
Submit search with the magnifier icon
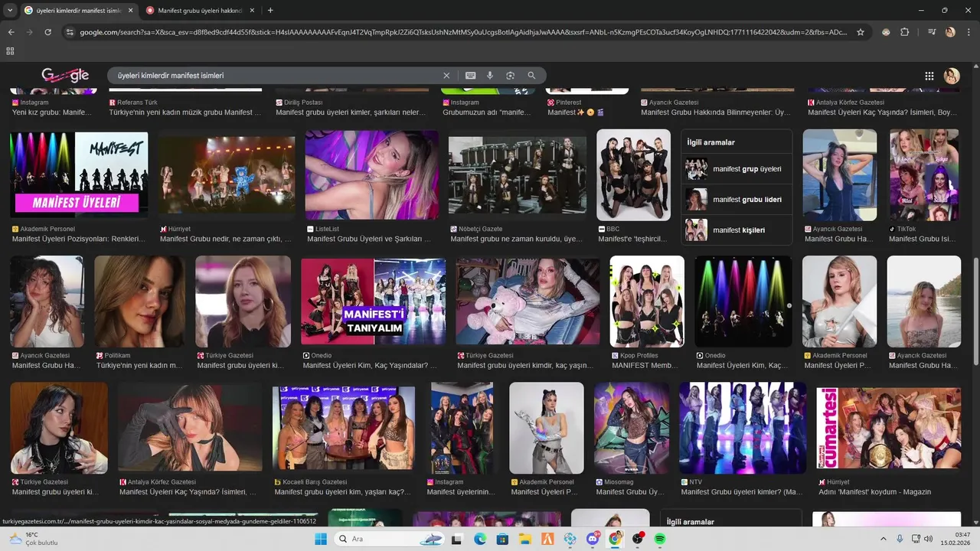(531, 76)
